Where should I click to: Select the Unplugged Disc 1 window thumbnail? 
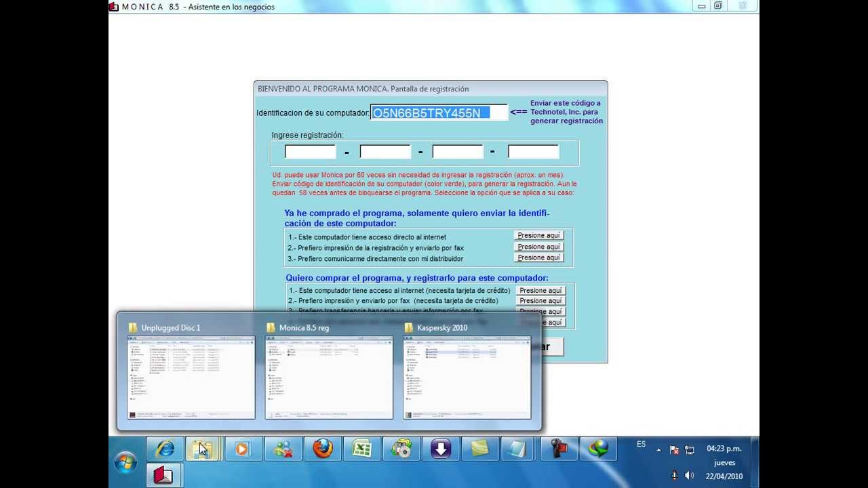click(x=191, y=371)
